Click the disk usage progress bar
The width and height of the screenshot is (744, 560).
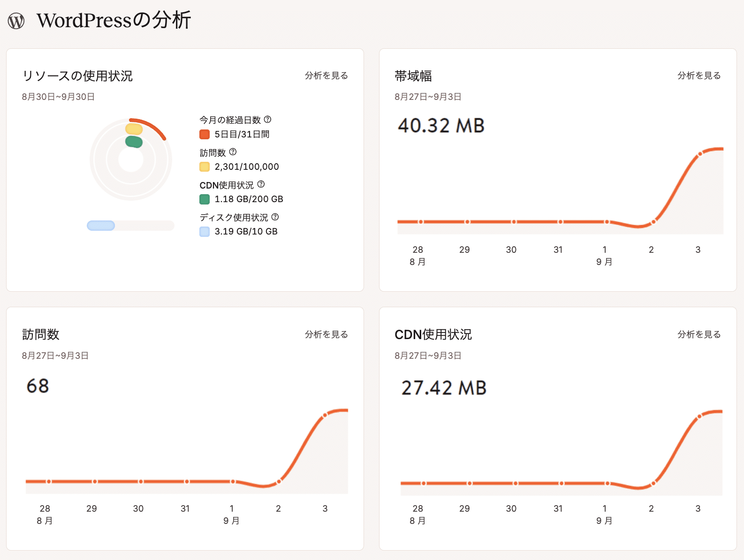click(130, 226)
